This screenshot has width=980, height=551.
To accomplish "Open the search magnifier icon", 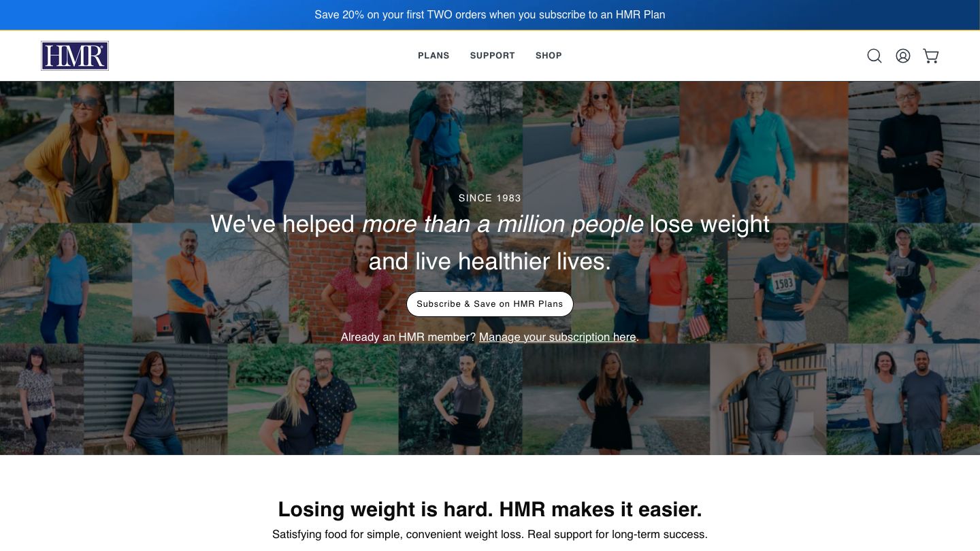I will (875, 56).
